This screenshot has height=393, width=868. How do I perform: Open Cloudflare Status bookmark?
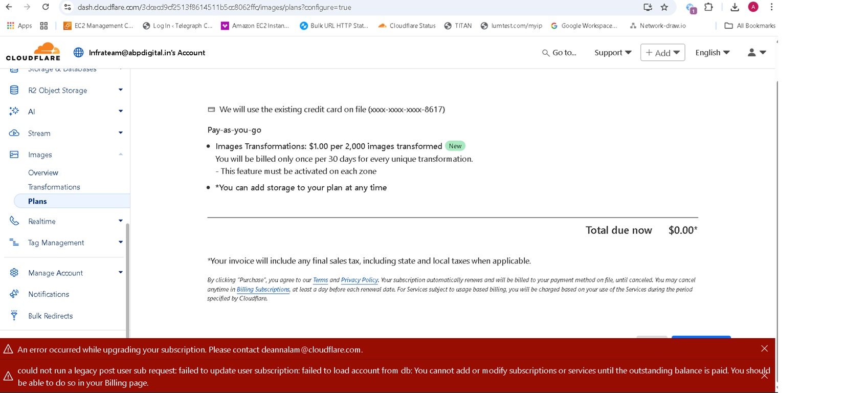(407, 26)
